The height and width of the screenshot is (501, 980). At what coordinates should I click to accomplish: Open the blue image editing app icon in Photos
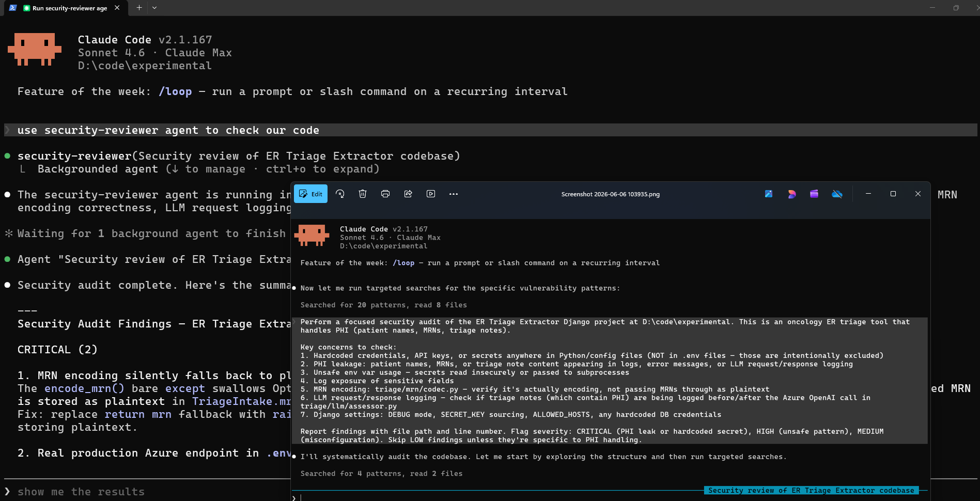(x=769, y=194)
